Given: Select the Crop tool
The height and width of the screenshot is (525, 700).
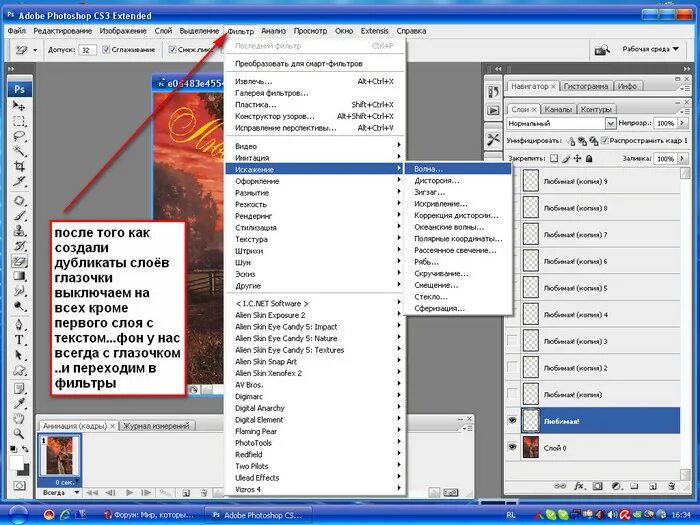Looking at the screenshot, I should (x=19, y=166).
